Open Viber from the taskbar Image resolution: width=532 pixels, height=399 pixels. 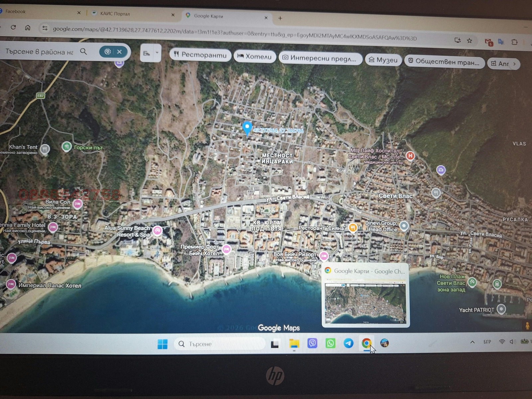312,343
